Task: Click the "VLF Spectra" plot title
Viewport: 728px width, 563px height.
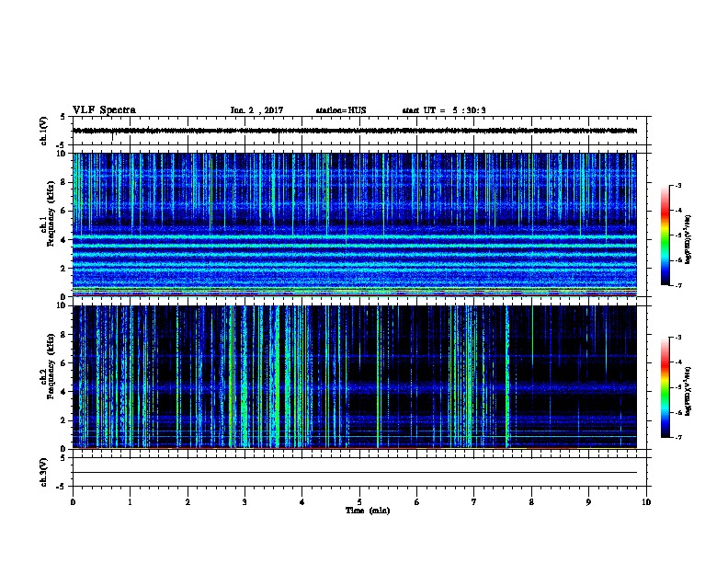Action: tap(104, 110)
